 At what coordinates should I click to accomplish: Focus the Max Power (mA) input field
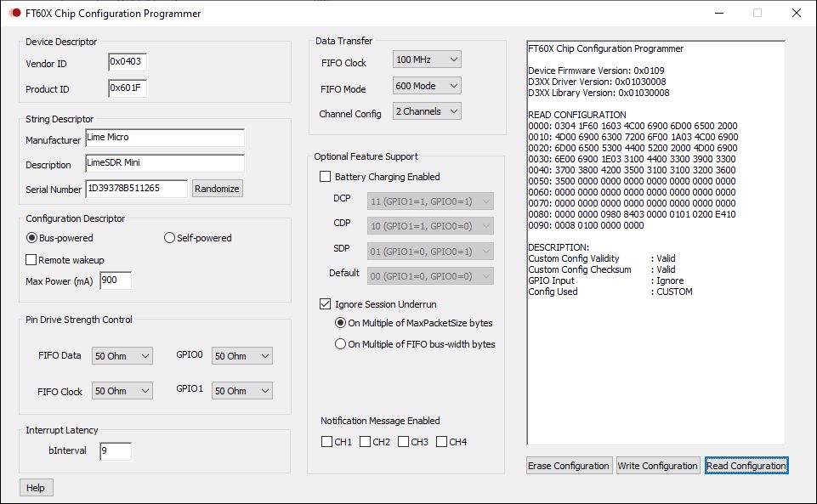point(116,280)
